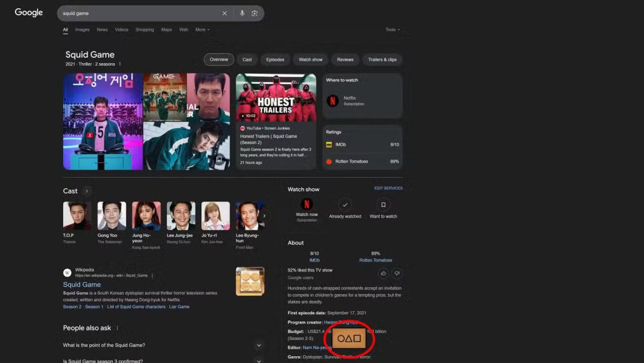Toggle the Want to watch bookmark
644x363 pixels.
383,205
